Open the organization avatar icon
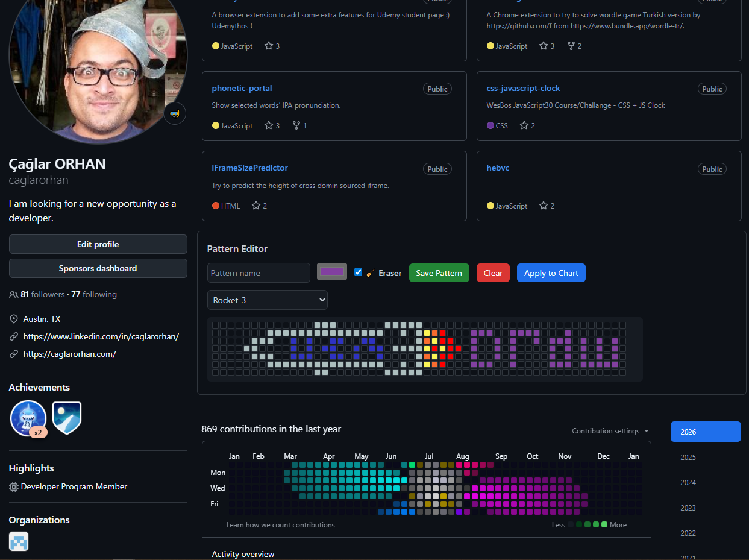749x560 pixels. pyautogui.click(x=19, y=541)
